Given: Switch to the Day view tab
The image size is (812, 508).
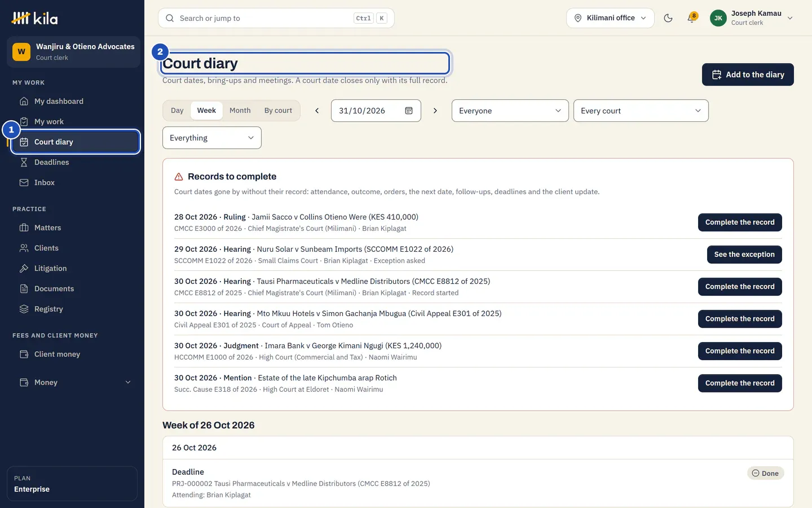Looking at the screenshot, I should pos(177,111).
